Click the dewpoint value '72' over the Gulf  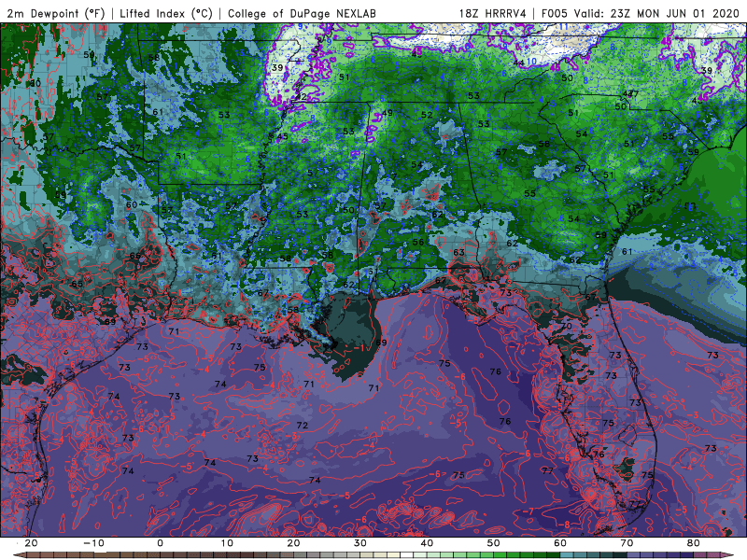pos(303,426)
